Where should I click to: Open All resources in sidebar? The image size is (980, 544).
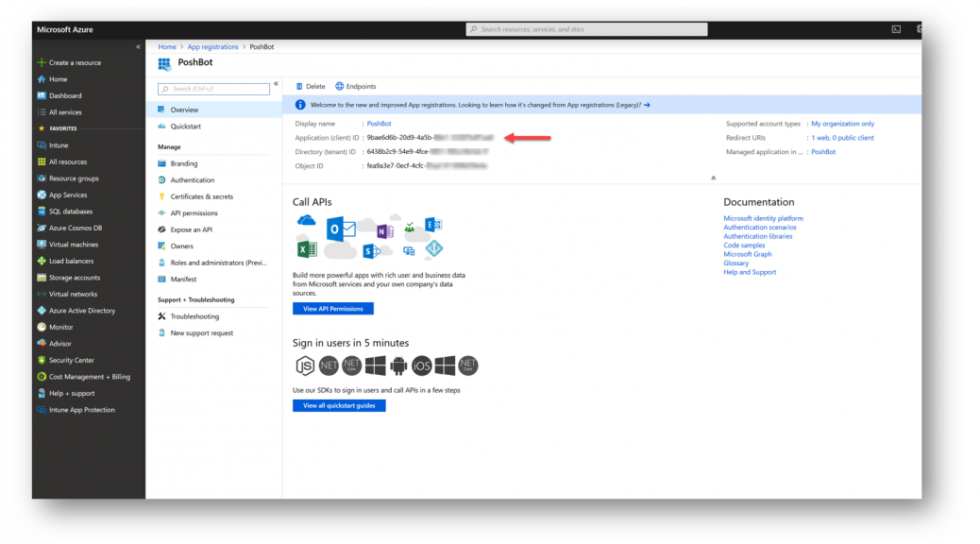click(x=67, y=161)
